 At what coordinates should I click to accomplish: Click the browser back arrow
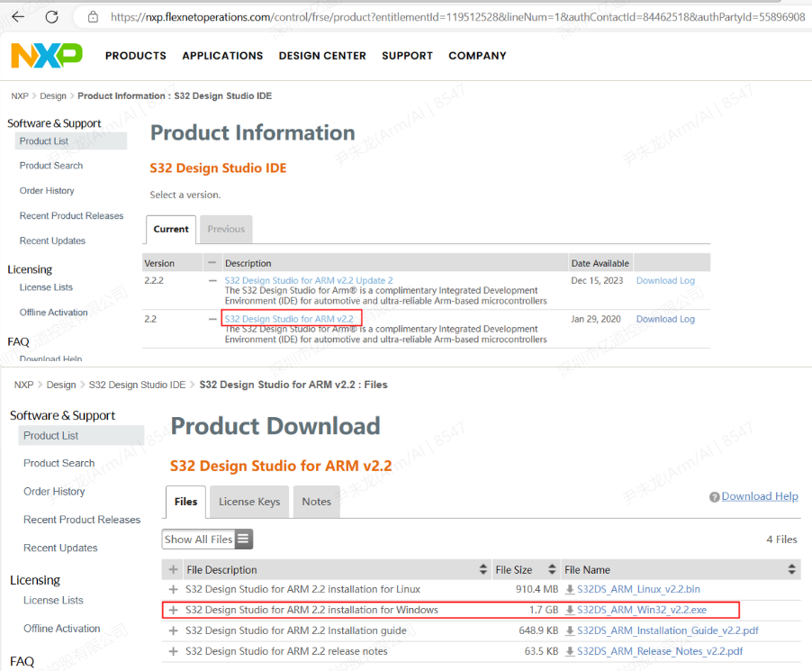pyautogui.click(x=18, y=16)
